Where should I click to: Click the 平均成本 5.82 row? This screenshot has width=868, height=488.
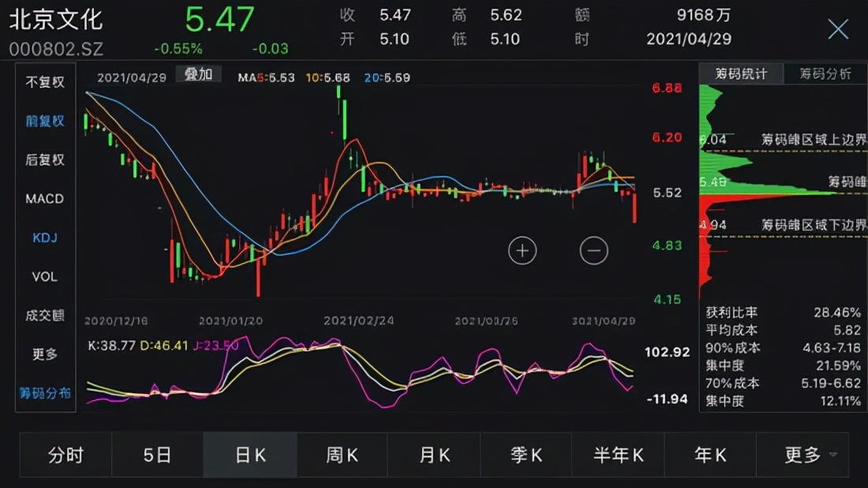[x=783, y=330]
